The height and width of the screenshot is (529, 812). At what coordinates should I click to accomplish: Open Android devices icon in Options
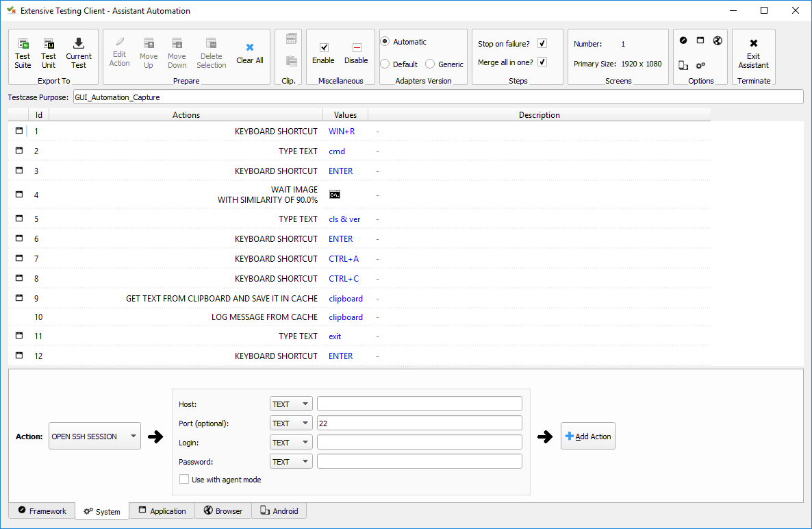pos(683,65)
